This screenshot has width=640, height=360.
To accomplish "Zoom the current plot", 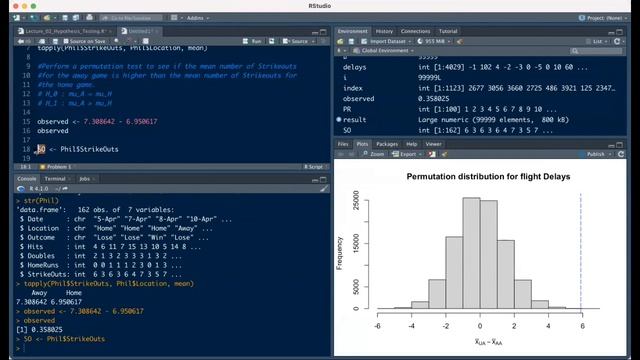I will (x=373, y=154).
